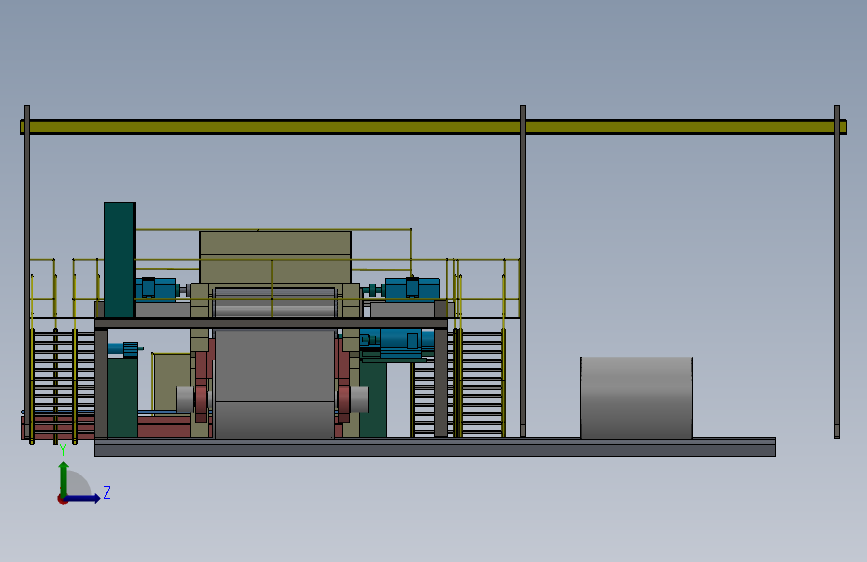Select the middle vertical support column
Screen dimensions: 867x562
pyautogui.click(x=523, y=270)
